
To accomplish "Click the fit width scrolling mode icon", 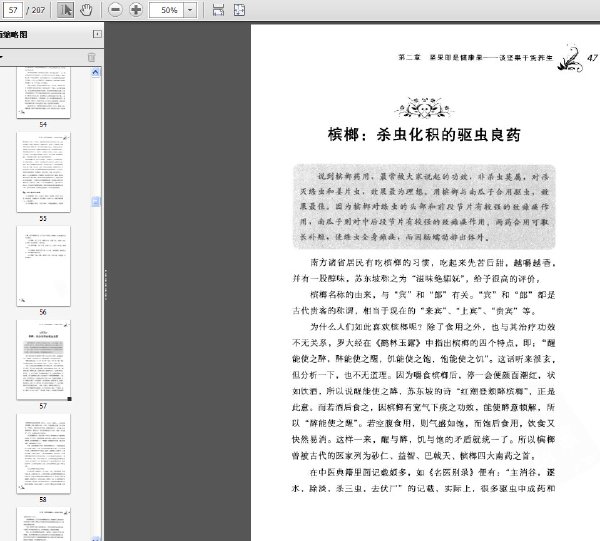I will (x=218, y=10).
